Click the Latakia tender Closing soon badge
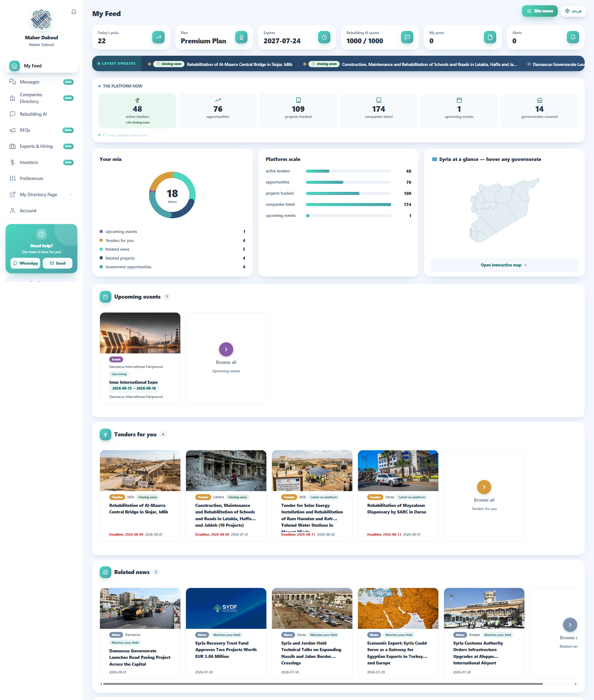This screenshot has width=594, height=700. (237, 497)
